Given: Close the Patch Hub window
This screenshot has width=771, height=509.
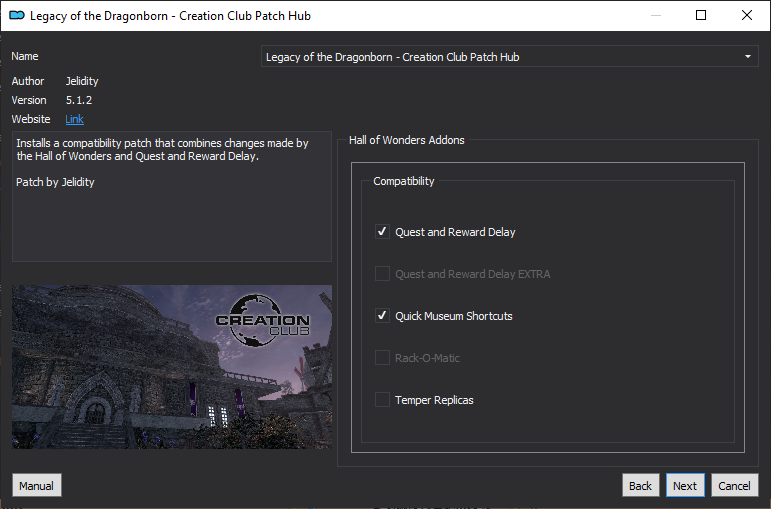Looking at the screenshot, I should tap(747, 15).
